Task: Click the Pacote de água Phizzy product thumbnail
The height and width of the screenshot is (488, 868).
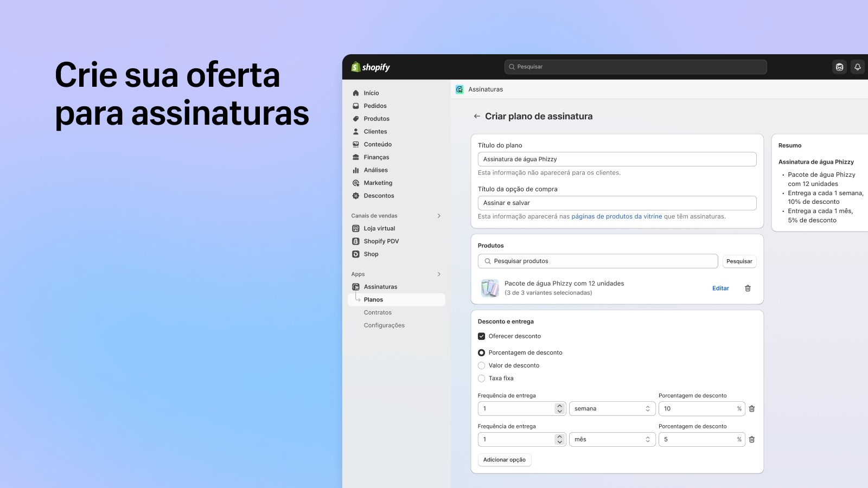Action: click(490, 288)
